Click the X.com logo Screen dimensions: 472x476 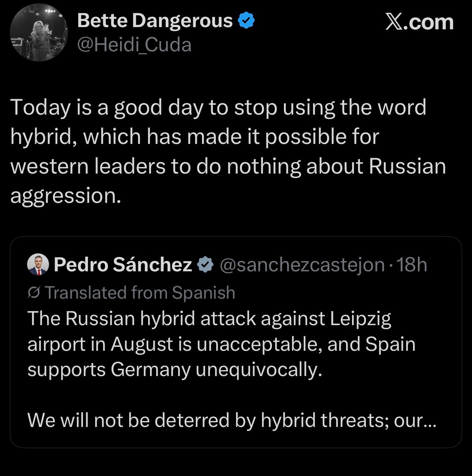[419, 22]
